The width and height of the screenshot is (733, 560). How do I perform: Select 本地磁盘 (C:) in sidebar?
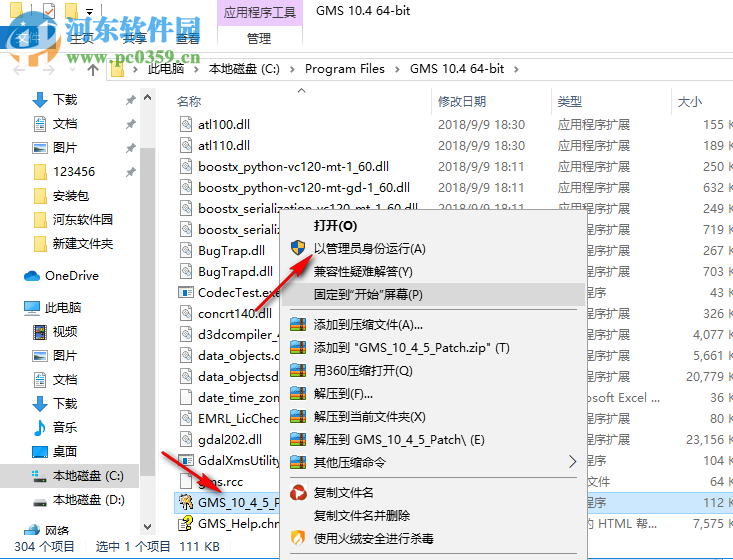tap(88, 476)
